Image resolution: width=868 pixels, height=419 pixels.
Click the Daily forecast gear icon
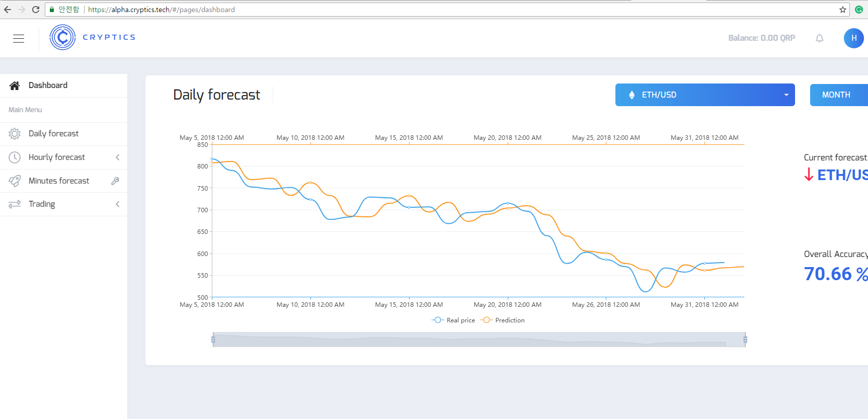click(15, 134)
